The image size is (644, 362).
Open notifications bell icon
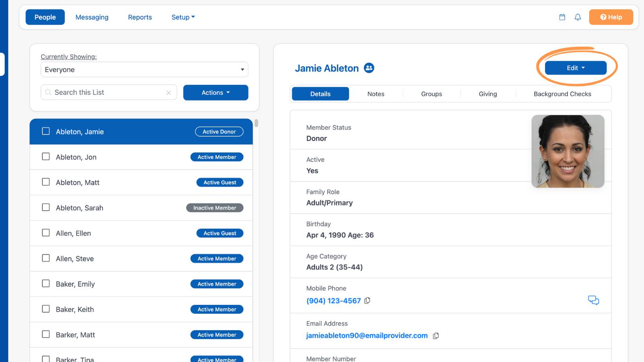point(578,17)
